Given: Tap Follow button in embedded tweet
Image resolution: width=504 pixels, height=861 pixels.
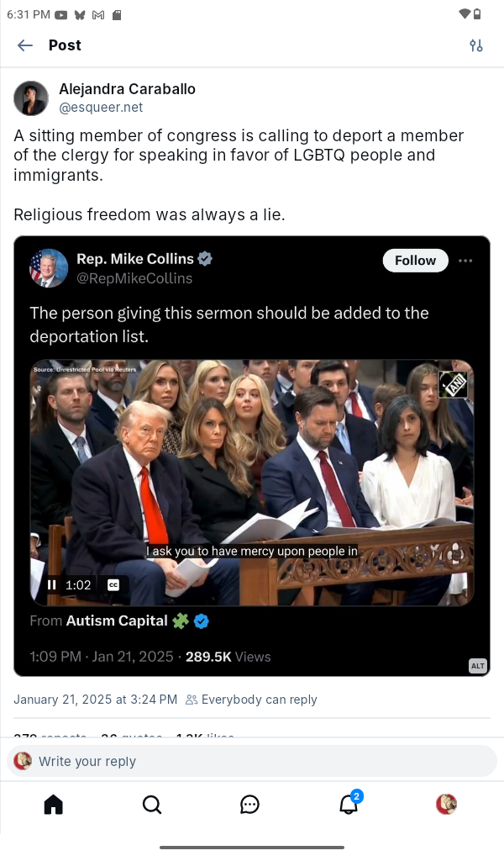Looking at the screenshot, I should (415, 261).
